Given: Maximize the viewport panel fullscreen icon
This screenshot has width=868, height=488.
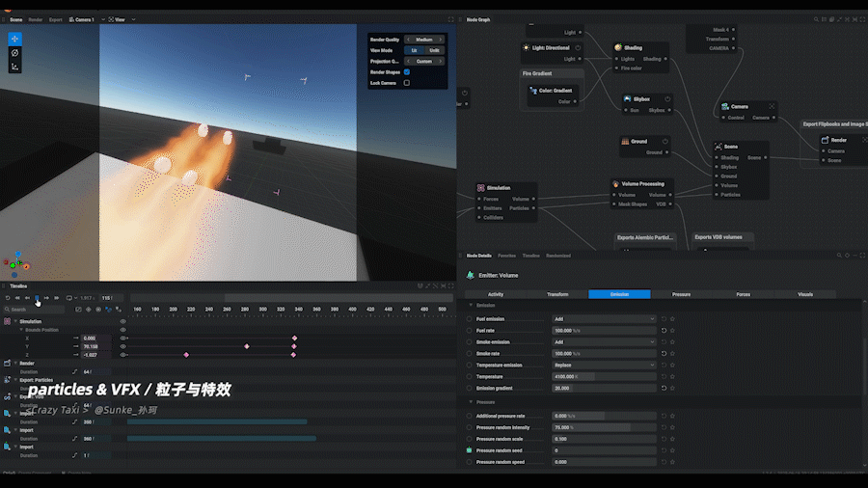Looking at the screenshot, I should 450,19.
